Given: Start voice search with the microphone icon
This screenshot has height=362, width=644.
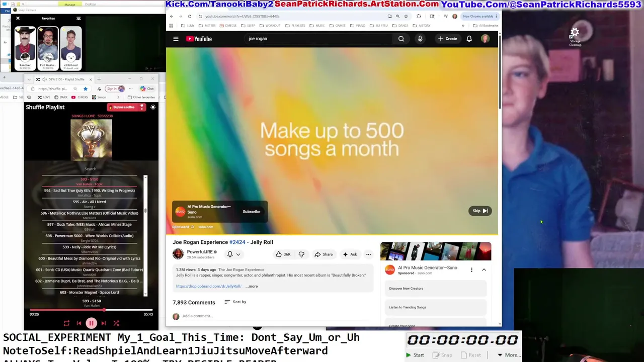Looking at the screenshot, I should [420, 39].
